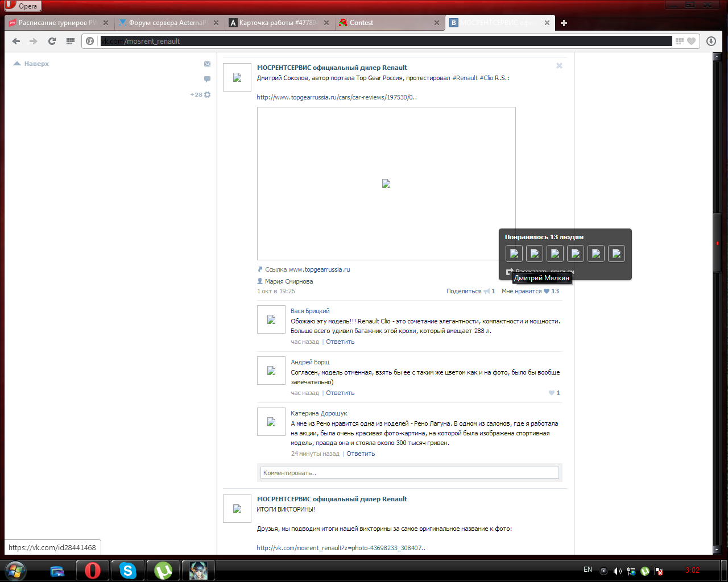728x582 pixels.
Task: Follow the #Clio hashtag
Action: [x=486, y=78]
